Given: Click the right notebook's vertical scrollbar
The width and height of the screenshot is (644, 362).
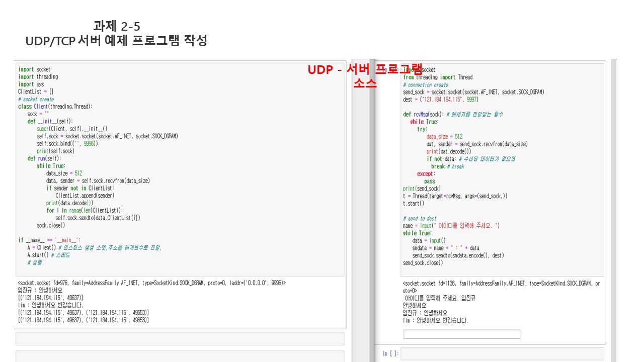Looking at the screenshot, I should pyautogui.click(x=613, y=210).
